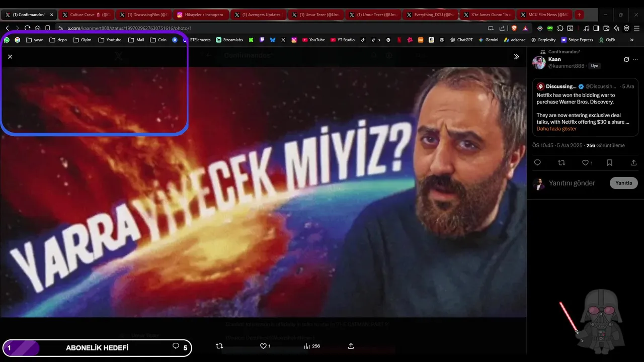The width and height of the screenshot is (644, 362).
Task: Open the quoted DiscussingFilm tweet
Action: (585, 107)
